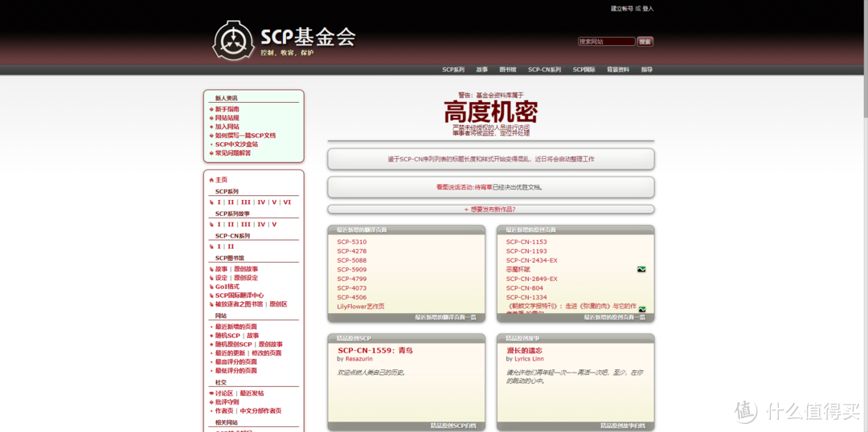Image resolution: width=868 pixels, height=432 pixels.
Task: Go to 主页 in the sidebar
Action: 222,180
